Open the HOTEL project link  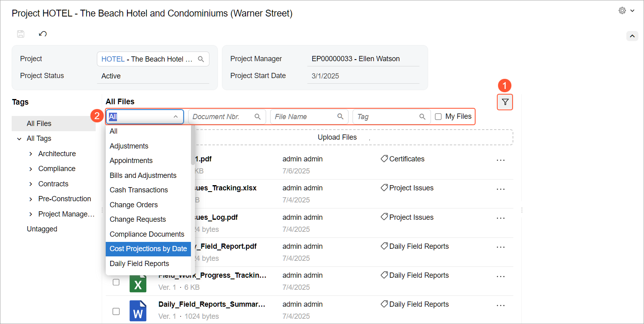pyautogui.click(x=113, y=59)
